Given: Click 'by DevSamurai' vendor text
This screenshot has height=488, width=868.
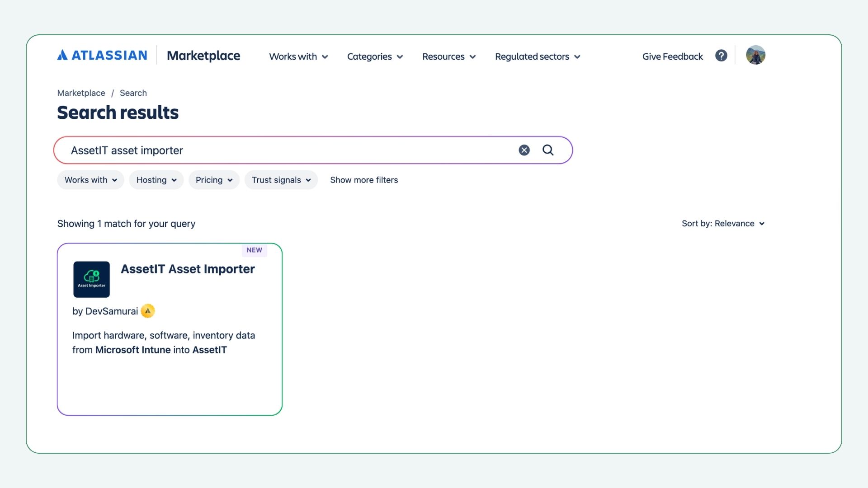Looking at the screenshot, I should (105, 311).
